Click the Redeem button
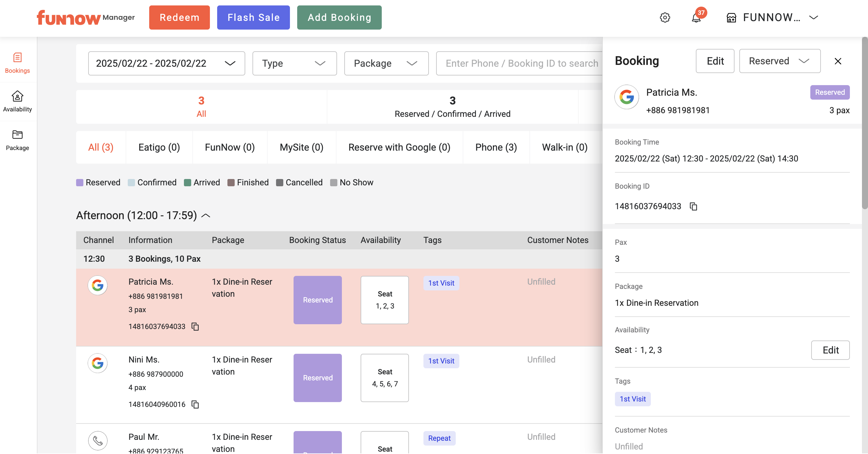The height and width of the screenshot is (454, 868). tap(179, 18)
